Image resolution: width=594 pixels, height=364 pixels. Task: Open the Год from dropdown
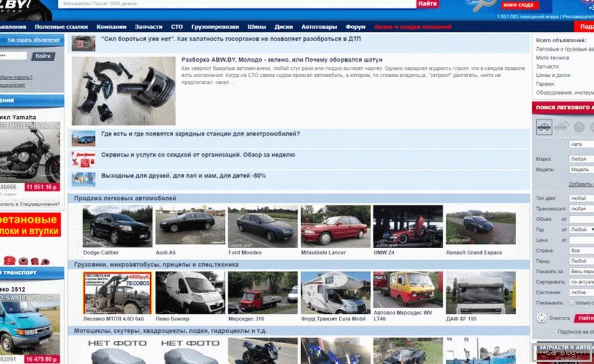(x=582, y=230)
